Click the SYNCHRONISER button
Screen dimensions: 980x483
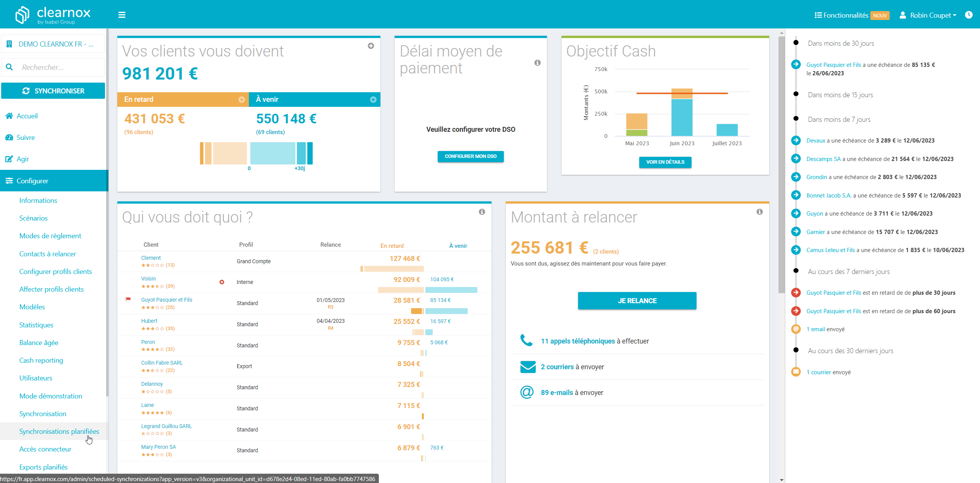tap(53, 91)
